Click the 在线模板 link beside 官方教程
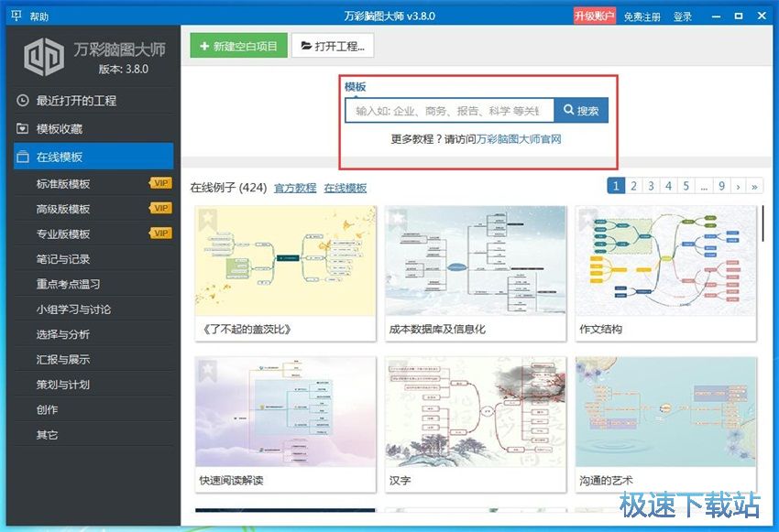Image resolution: width=779 pixels, height=532 pixels. pyautogui.click(x=346, y=188)
